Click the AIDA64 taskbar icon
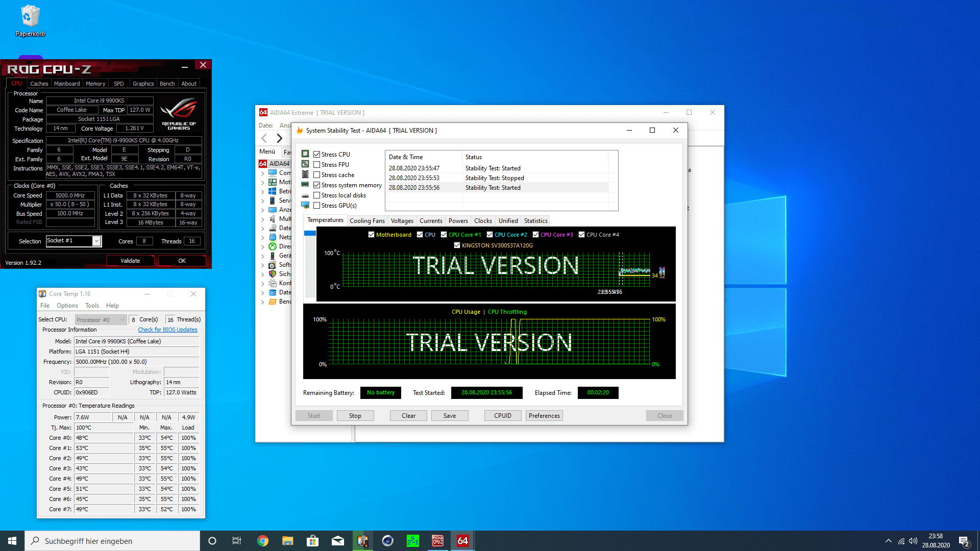980x551 pixels. point(462,541)
